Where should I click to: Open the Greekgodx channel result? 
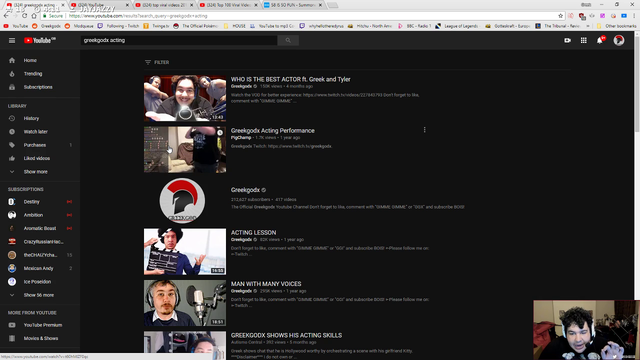(245, 190)
